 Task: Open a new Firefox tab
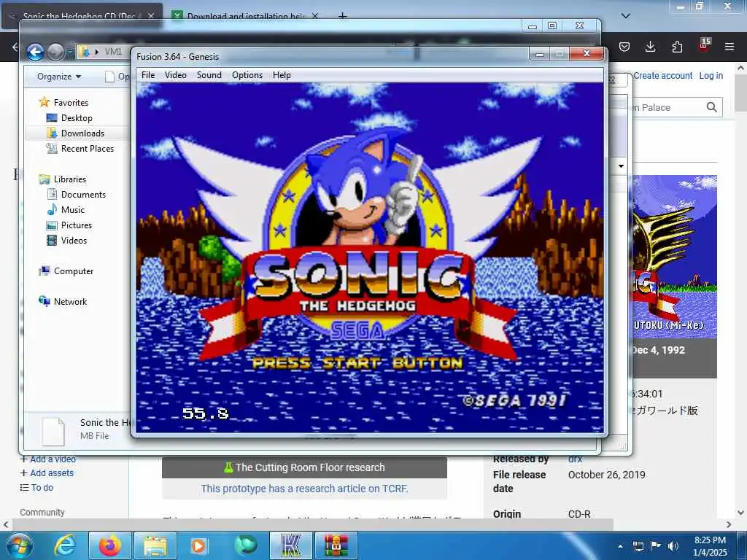(x=343, y=16)
